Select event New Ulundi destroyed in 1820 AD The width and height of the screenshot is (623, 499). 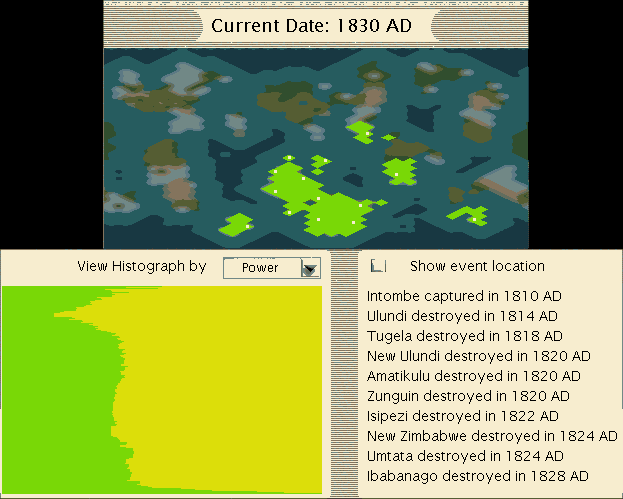pos(478,356)
